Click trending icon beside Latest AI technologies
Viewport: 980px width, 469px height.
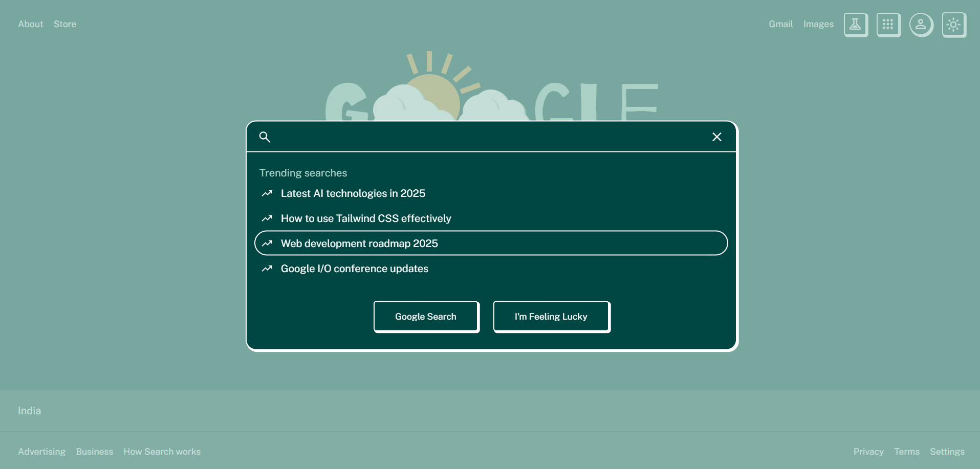267,193
